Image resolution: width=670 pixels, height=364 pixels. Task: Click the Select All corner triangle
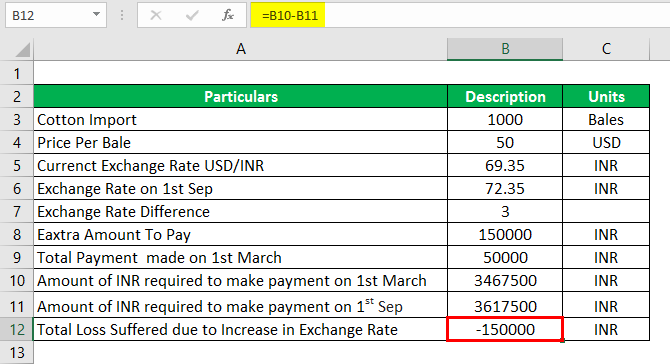[x=22, y=50]
